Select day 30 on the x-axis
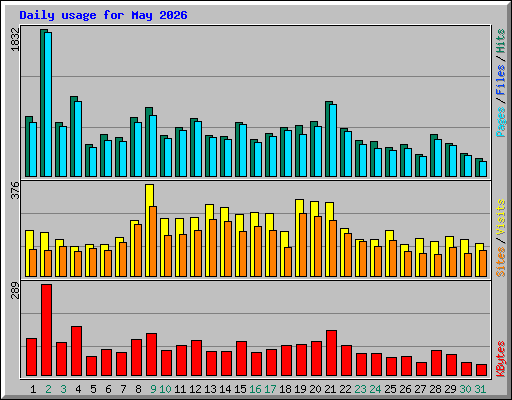Viewport: 512px width, 400px height. click(x=465, y=389)
